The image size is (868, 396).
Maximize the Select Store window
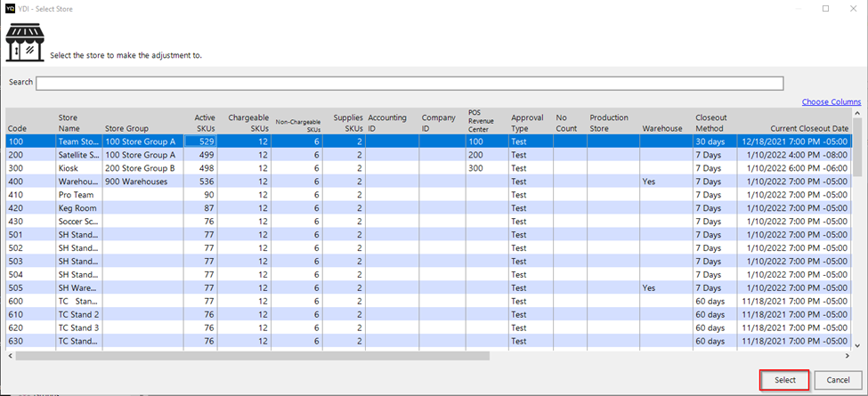825,8
